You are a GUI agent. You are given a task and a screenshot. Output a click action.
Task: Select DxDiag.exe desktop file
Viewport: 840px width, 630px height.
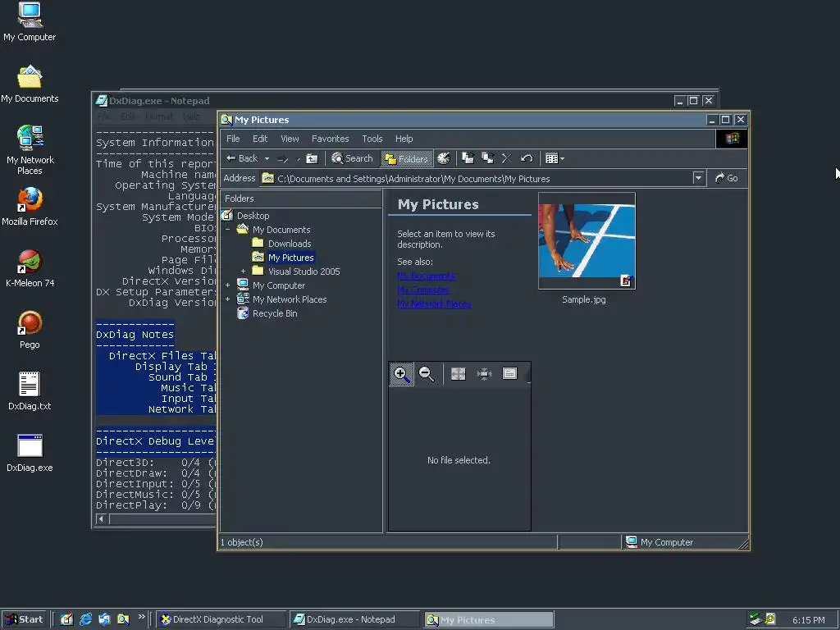pyautogui.click(x=30, y=453)
